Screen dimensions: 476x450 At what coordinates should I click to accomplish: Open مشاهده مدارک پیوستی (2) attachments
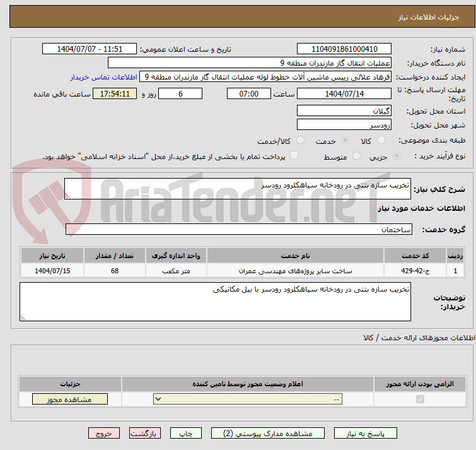pos(268,433)
